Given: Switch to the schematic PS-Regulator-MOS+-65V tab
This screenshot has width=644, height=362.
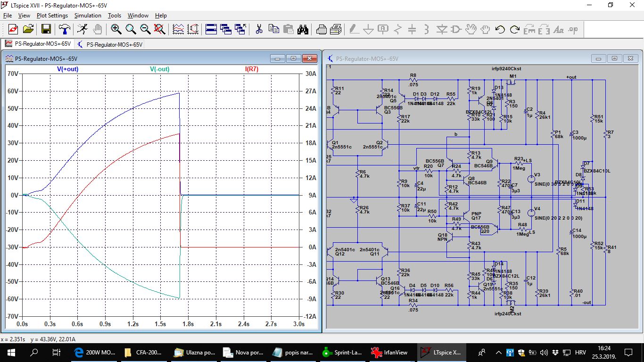Looking at the screenshot, I should pyautogui.click(x=109, y=44).
